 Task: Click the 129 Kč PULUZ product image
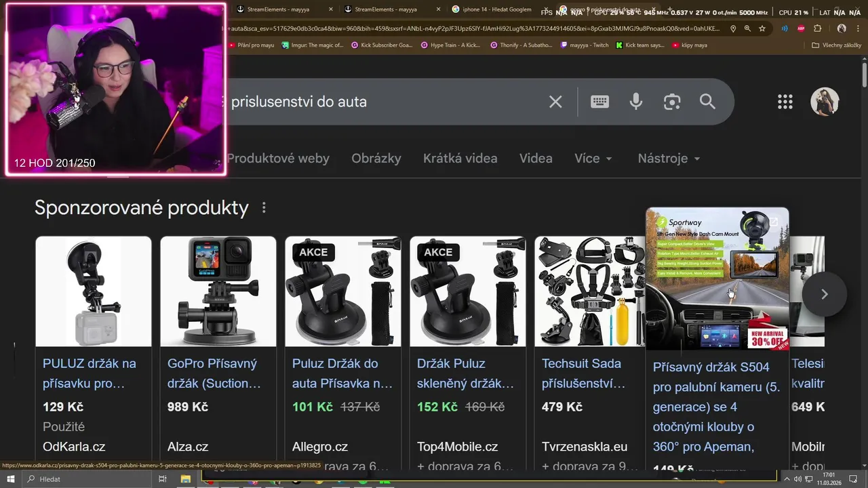click(94, 291)
